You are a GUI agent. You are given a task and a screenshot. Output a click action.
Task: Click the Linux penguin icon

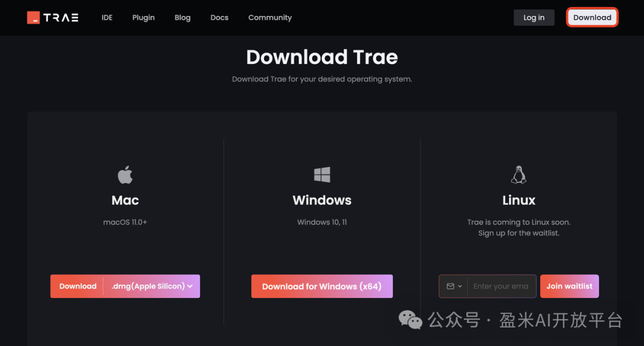(x=519, y=174)
